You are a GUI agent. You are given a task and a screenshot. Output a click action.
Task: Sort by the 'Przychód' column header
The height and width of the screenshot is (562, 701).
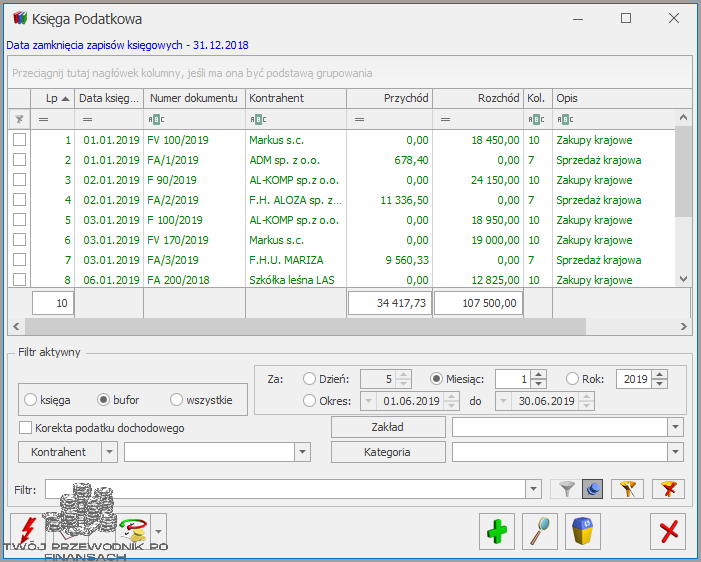tap(389, 98)
